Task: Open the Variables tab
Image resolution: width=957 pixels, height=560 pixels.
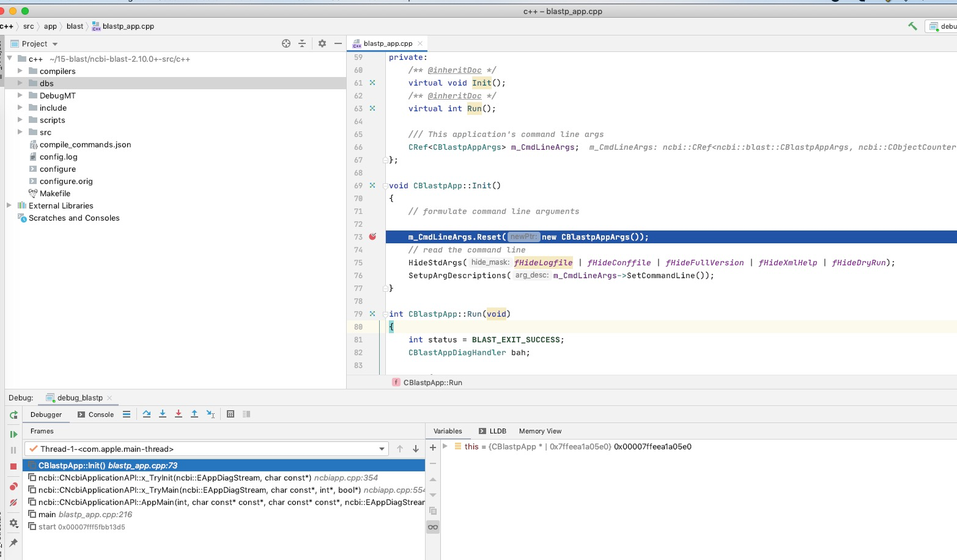Action: [x=448, y=431]
